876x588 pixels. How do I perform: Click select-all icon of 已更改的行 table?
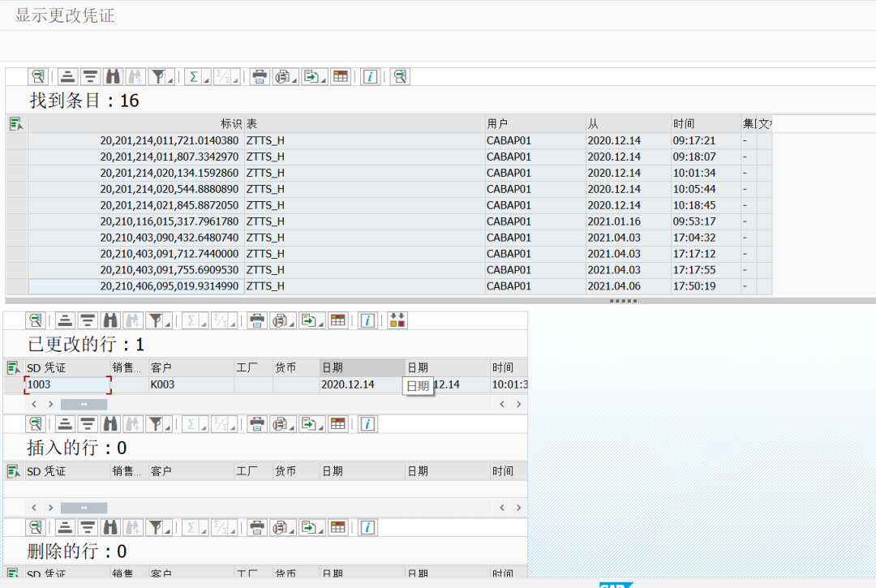pyautogui.click(x=14, y=368)
